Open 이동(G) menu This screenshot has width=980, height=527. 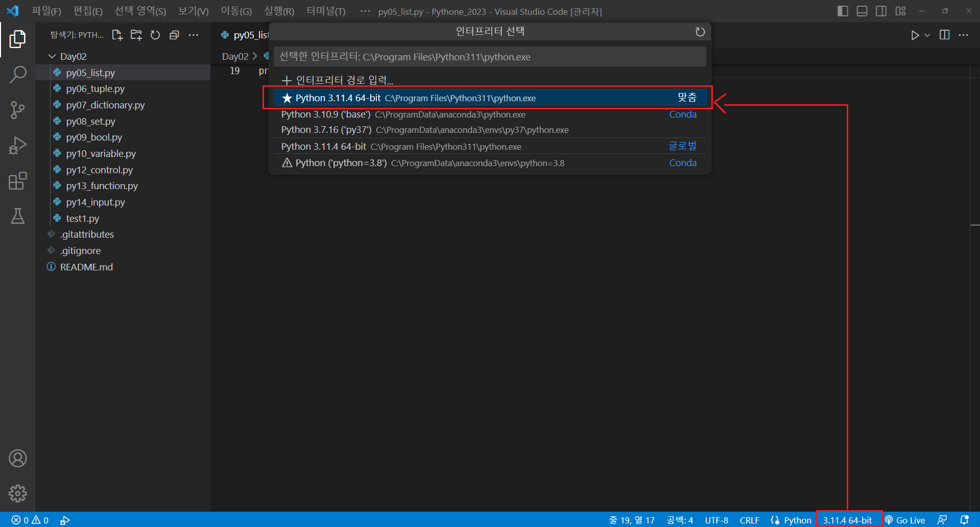[x=236, y=11]
